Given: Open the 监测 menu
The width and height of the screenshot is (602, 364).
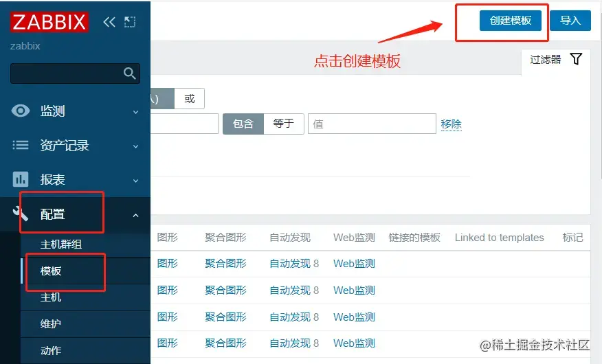Looking at the screenshot, I should coord(76,111).
